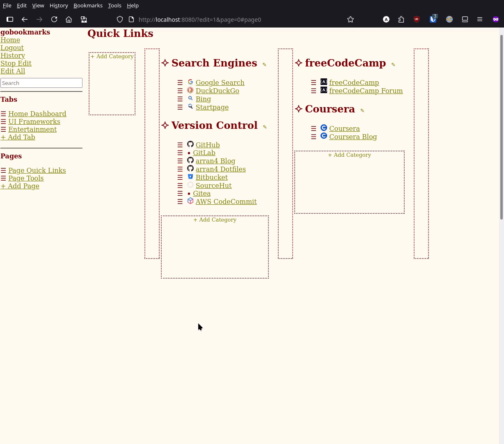Open the Page Quick Links link

[37, 170]
